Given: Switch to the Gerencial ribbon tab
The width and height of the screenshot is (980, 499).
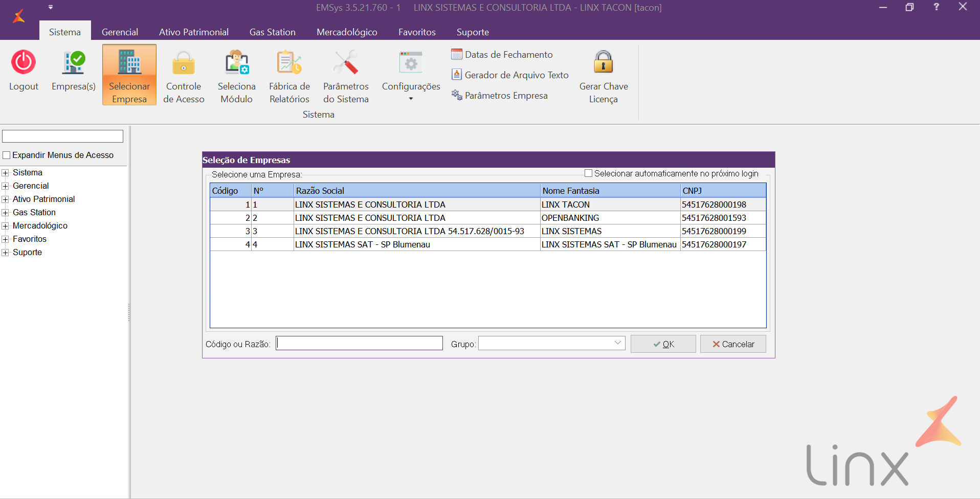Looking at the screenshot, I should pos(120,32).
